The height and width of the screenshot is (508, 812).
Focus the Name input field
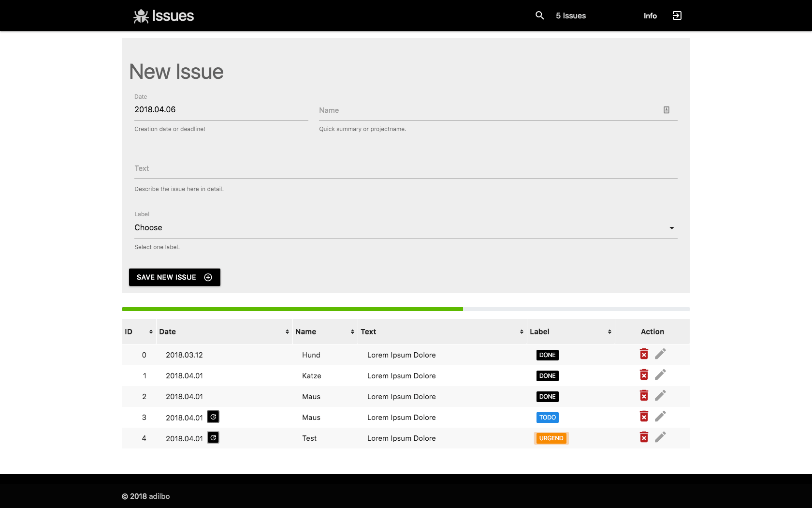(498, 110)
